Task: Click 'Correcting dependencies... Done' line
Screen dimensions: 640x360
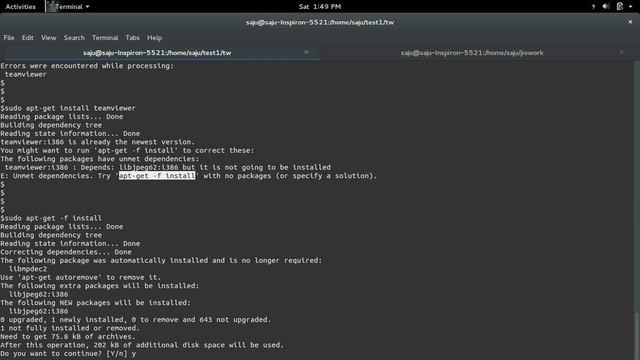Action: pyautogui.click(x=66, y=252)
